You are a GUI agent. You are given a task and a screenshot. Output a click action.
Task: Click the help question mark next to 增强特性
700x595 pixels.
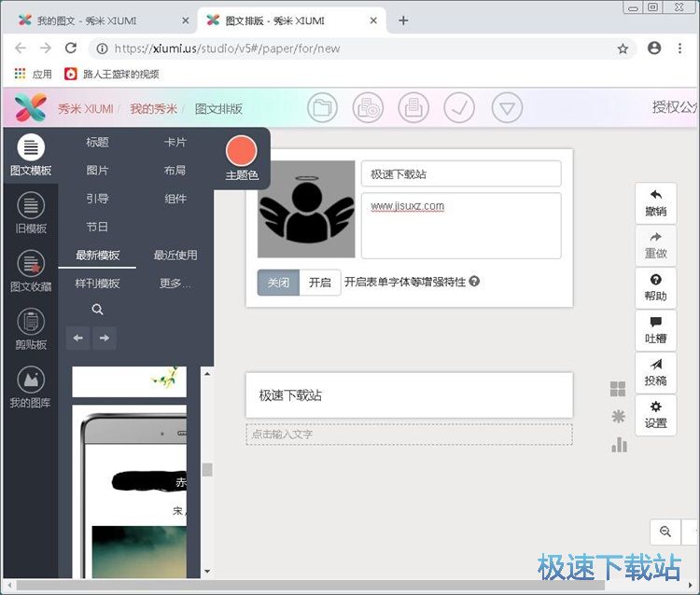pos(474,282)
